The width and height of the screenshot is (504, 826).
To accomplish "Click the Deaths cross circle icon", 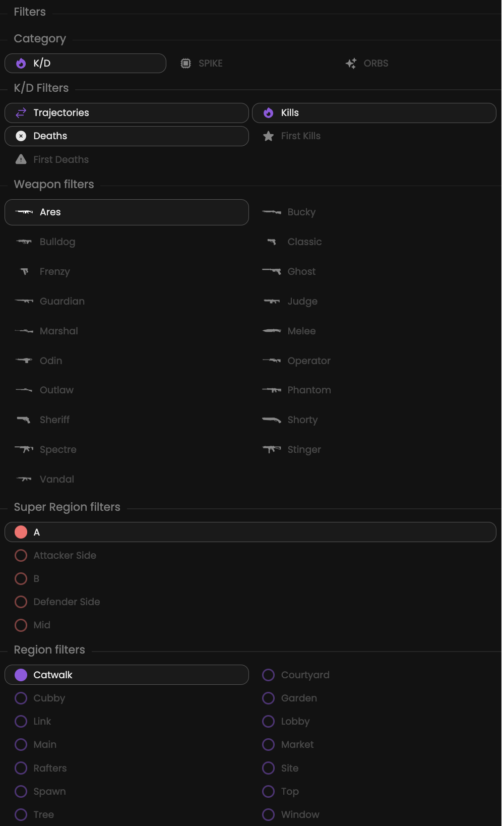I will 21,136.
